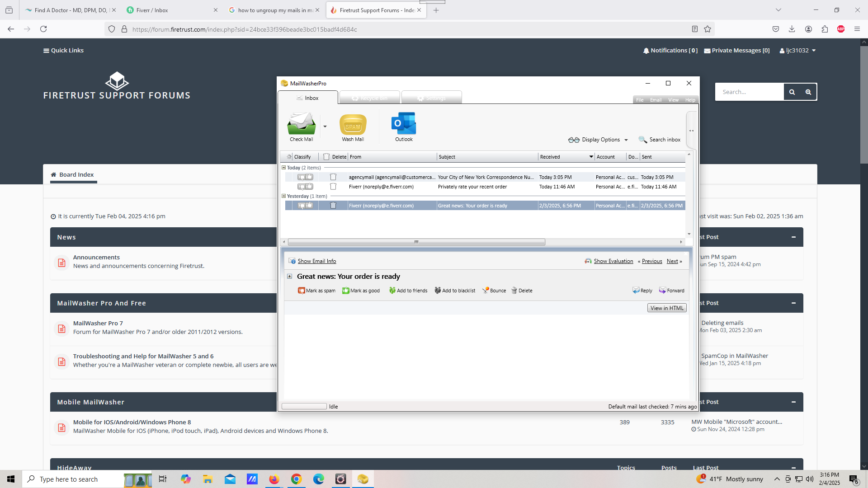Image resolution: width=868 pixels, height=488 pixels.
Task: Open the ljc31032 user menu
Action: (797, 50)
